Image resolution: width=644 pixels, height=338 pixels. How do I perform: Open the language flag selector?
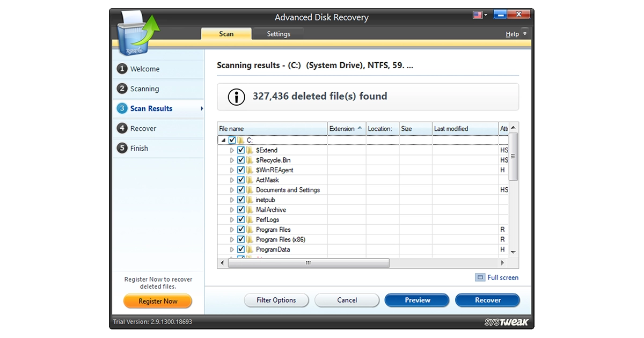[480, 15]
